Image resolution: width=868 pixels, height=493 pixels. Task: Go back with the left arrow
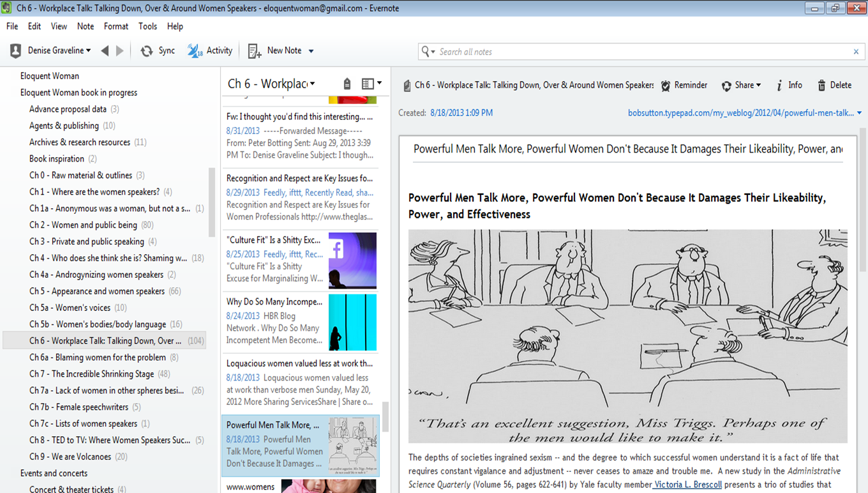pyautogui.click(x=105, y=51)
